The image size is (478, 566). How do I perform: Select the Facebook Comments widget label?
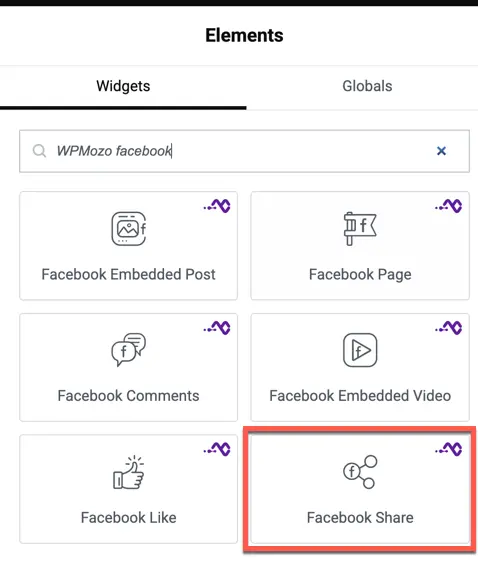129,396
